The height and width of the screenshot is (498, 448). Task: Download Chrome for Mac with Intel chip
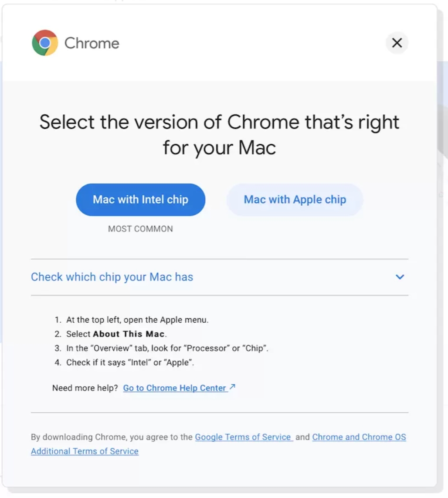[140, 200]
